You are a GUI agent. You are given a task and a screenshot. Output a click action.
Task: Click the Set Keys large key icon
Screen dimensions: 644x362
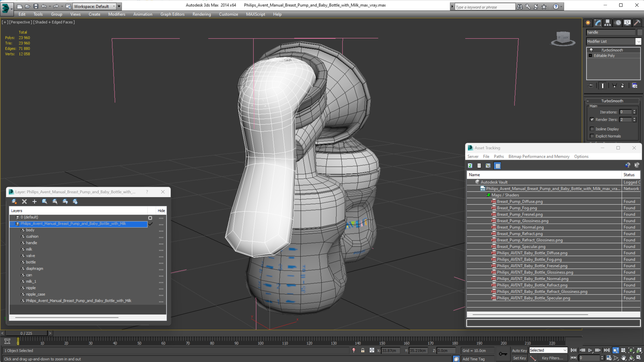coord(503,354)
